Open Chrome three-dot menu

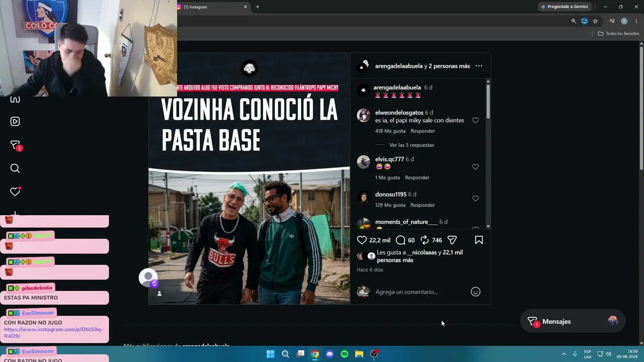[x=636, y=21]
